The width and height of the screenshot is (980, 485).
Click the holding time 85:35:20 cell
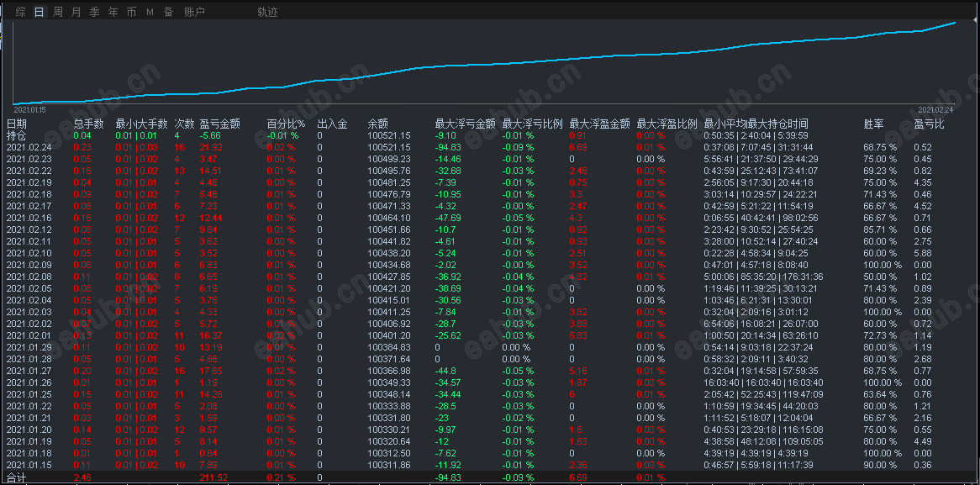tap(756, 277)
